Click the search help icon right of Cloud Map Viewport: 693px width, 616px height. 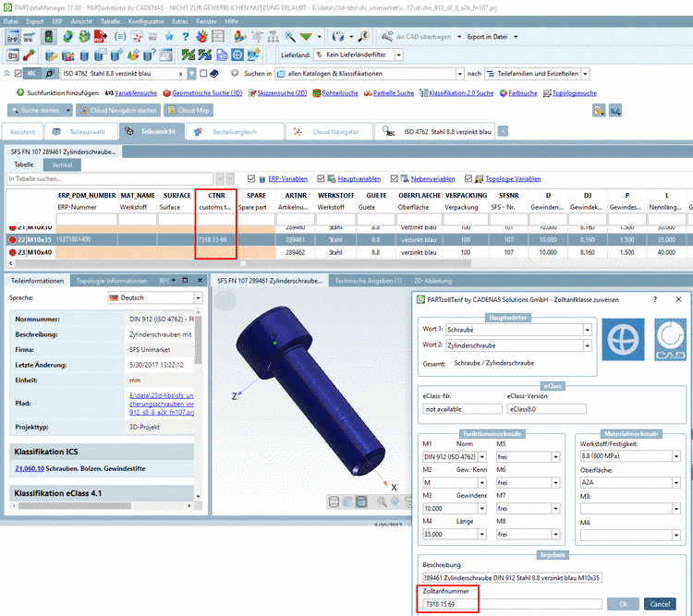pyautogui.click(x=615, y=110)
